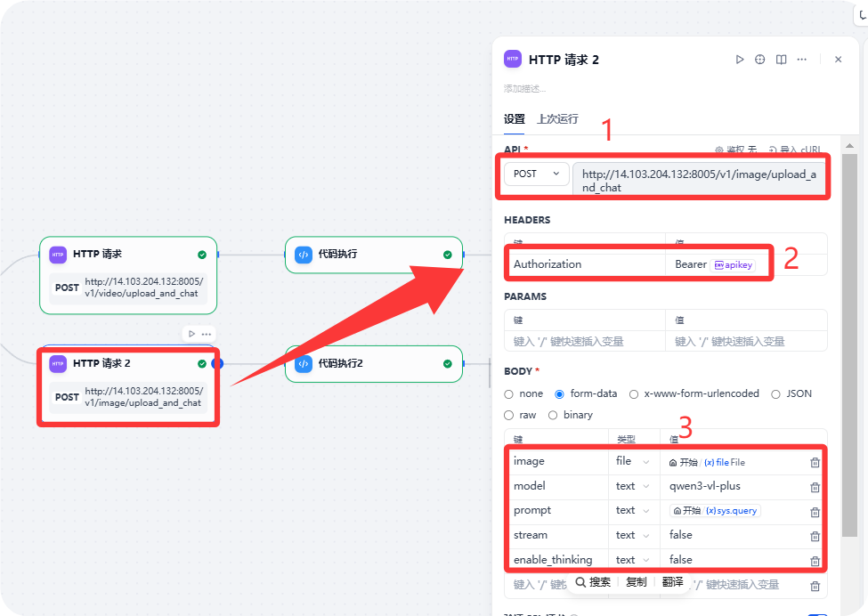Click the 鉴权 无 authorization link

[735, 150]
